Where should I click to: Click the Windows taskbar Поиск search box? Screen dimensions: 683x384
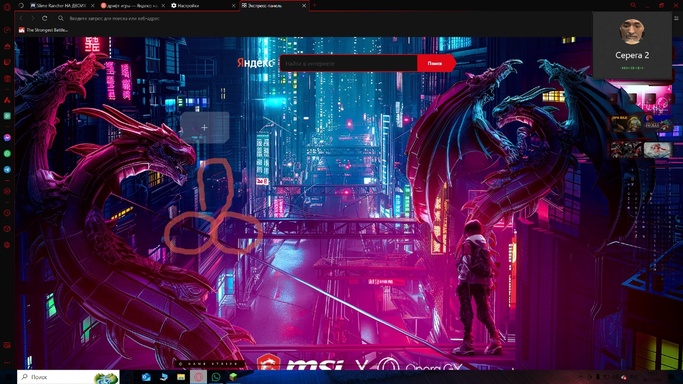(x=68, y=377)
